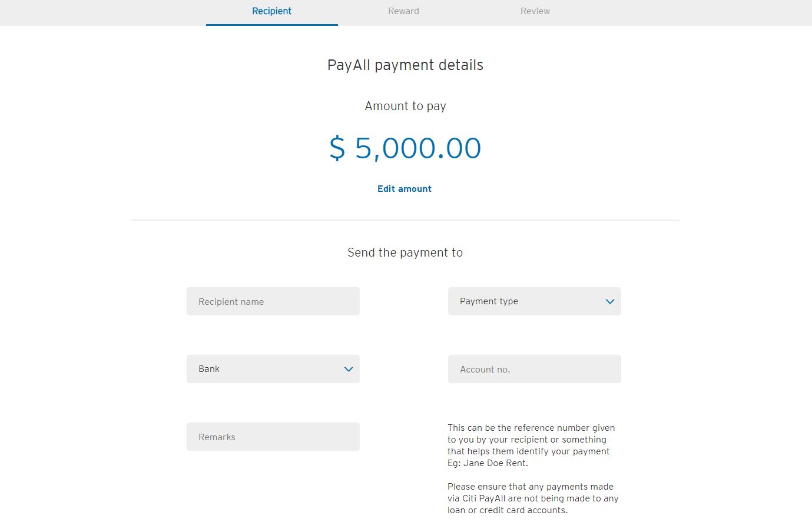812x532 pixels.
Task: Switch to the Recipient tab
Action: coord(271,11)
